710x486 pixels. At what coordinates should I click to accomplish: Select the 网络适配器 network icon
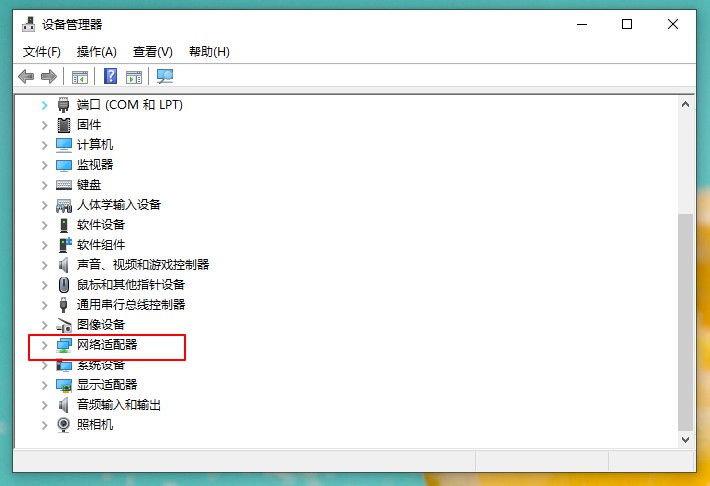coord(64,345)
